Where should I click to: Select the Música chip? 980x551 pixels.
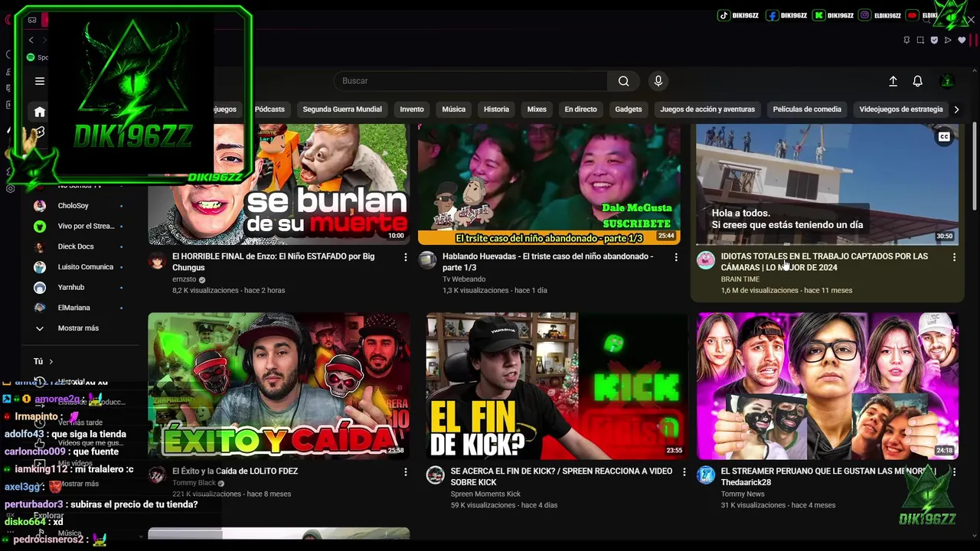click(x=453, y=109)
